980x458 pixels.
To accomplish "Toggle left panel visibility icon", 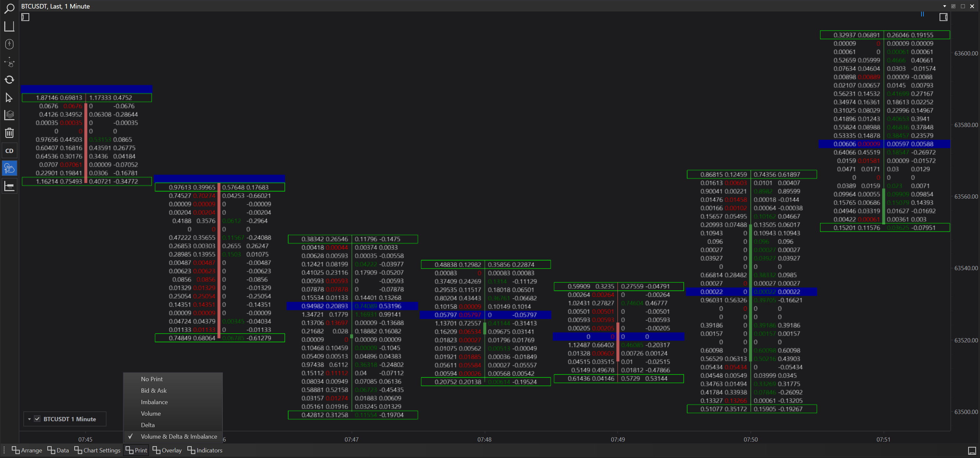I will click(x=25, y=17).
